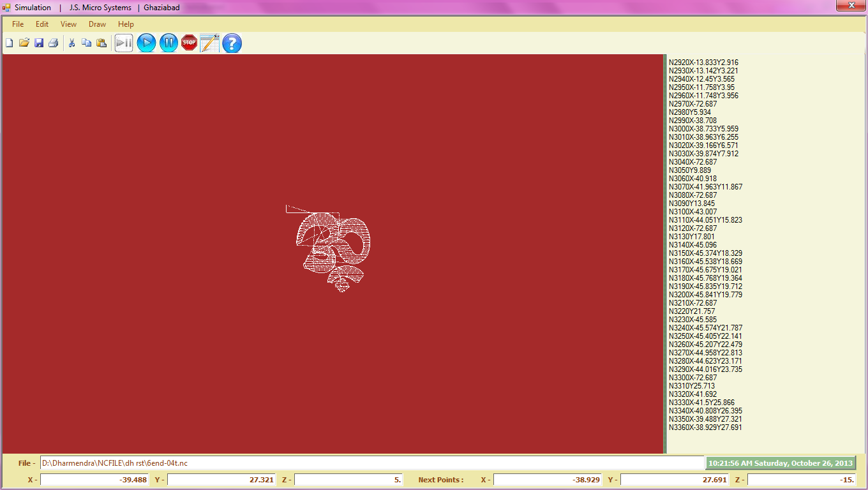Select line N2990X-38.708
Viewport: 868px width, 490px height.
point(692,120)
